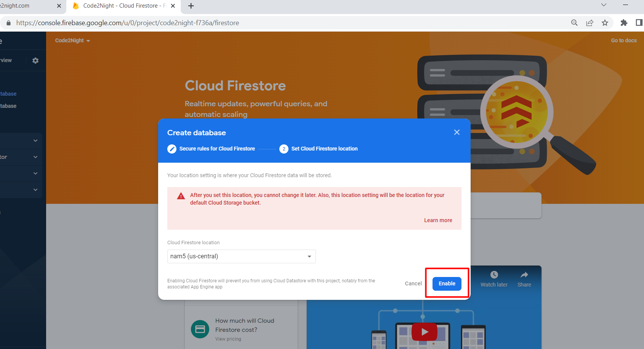Select the highlighted blue database sidebar item
This screenshot has height=349, width=644.
coord(8,94)
